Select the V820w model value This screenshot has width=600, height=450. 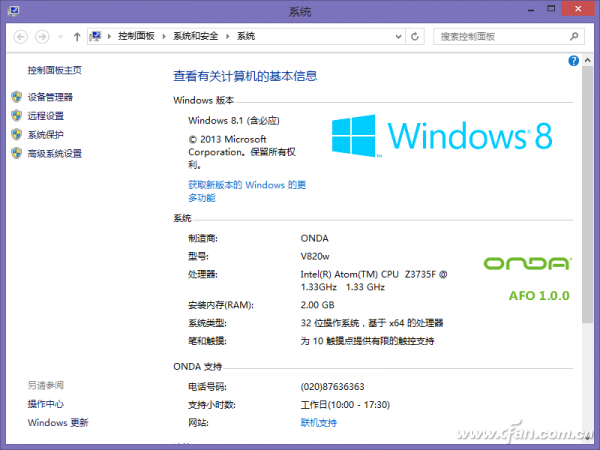coord(315,256)
